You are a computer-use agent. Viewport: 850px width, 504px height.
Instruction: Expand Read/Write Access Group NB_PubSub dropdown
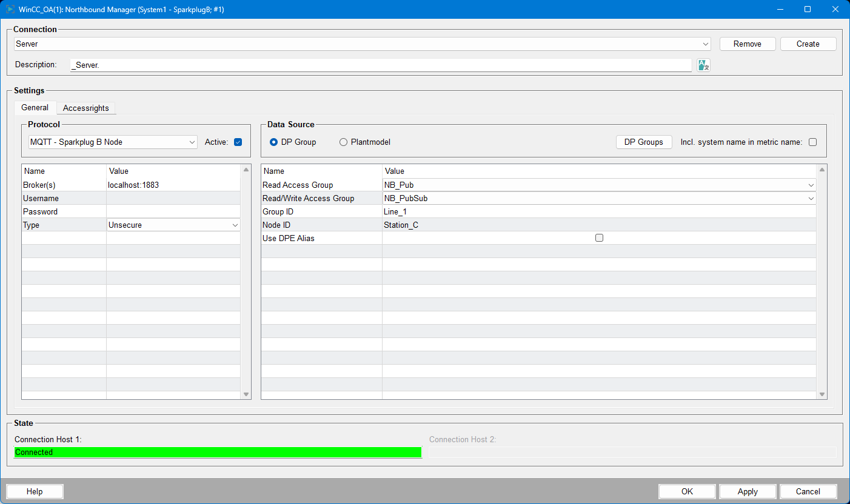[811, 199]
